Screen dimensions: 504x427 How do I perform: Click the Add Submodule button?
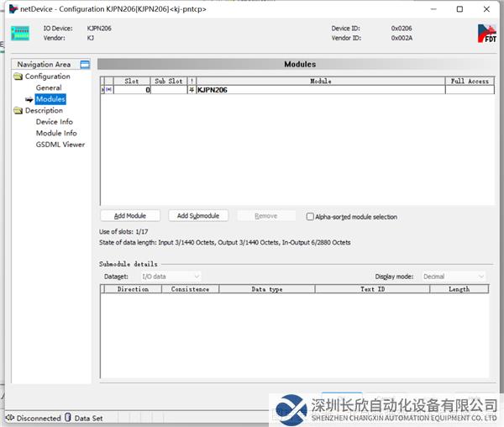tap(198, 216)
